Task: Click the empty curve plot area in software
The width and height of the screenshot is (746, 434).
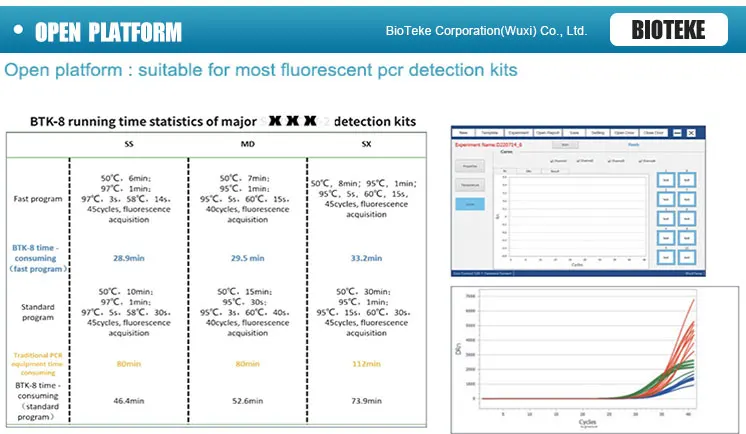Action: 577,217
